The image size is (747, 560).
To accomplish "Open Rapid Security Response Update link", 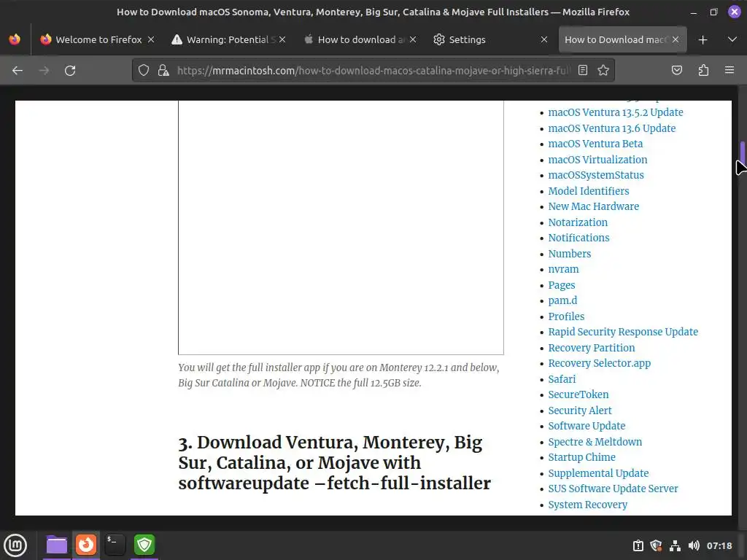I will click(623, 332).
